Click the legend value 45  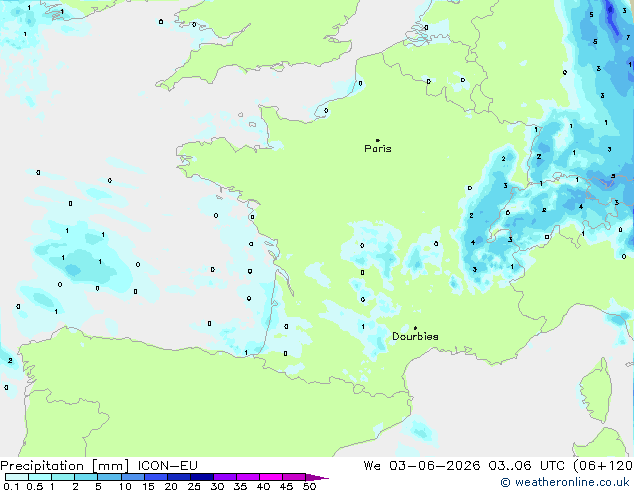286,486
